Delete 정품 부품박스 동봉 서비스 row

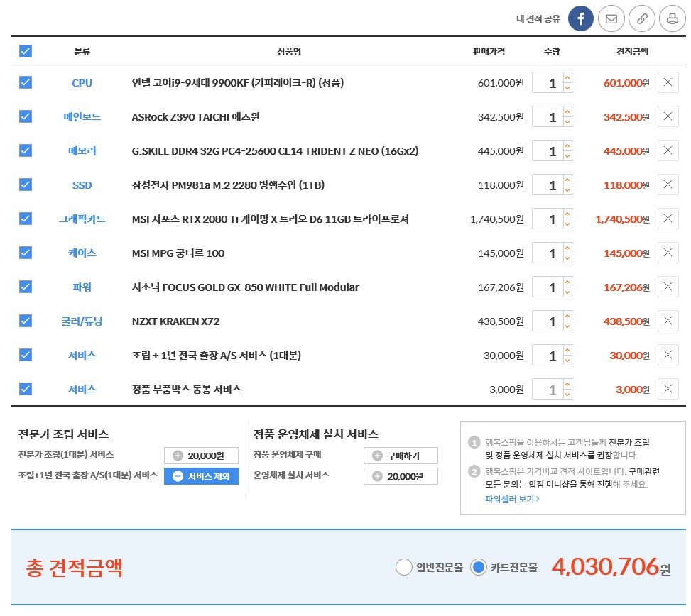point(668,389)
